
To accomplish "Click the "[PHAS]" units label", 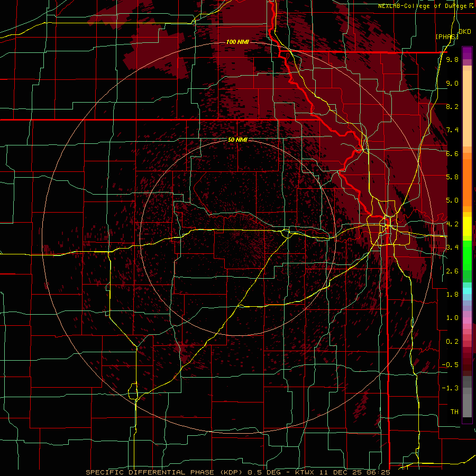I will click(447, 36).
